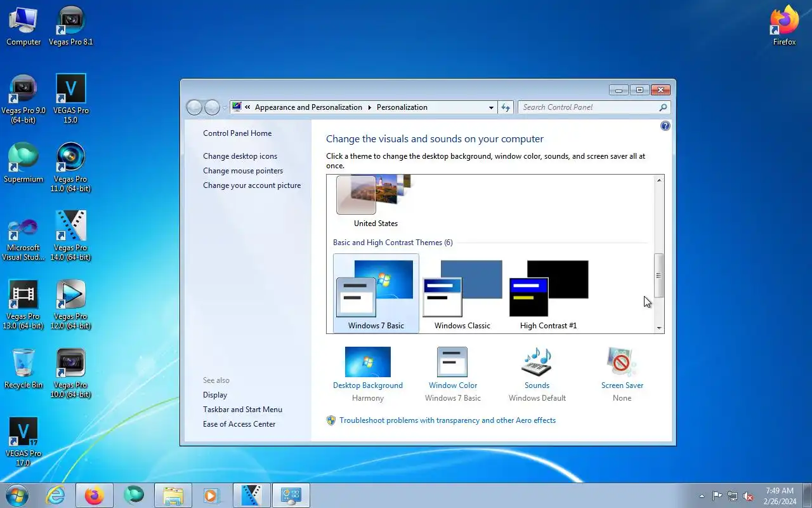Click the refresh button beside address bar
The width and height of the screenshot is (812, 508).
506,107
